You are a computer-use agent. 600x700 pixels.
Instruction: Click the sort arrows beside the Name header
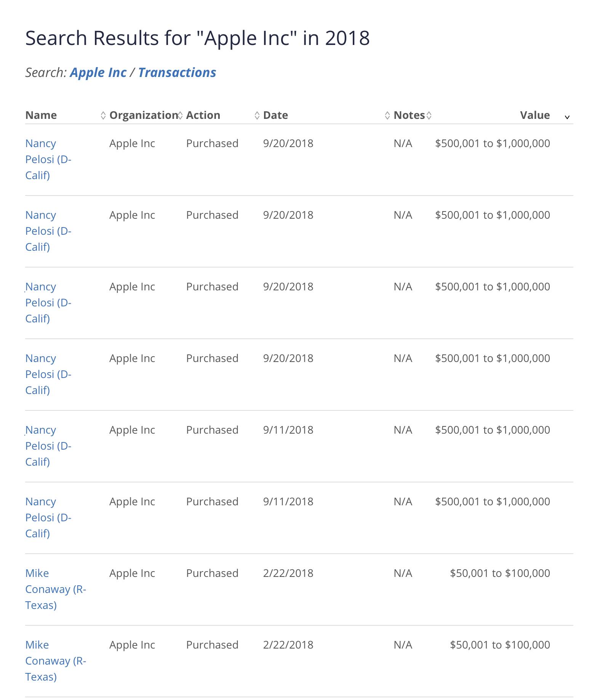click(x=103, y=115)
